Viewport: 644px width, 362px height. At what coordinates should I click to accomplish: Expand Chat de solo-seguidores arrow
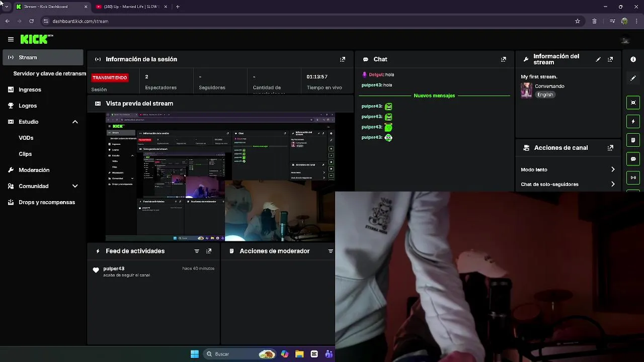tap(613, 184)
